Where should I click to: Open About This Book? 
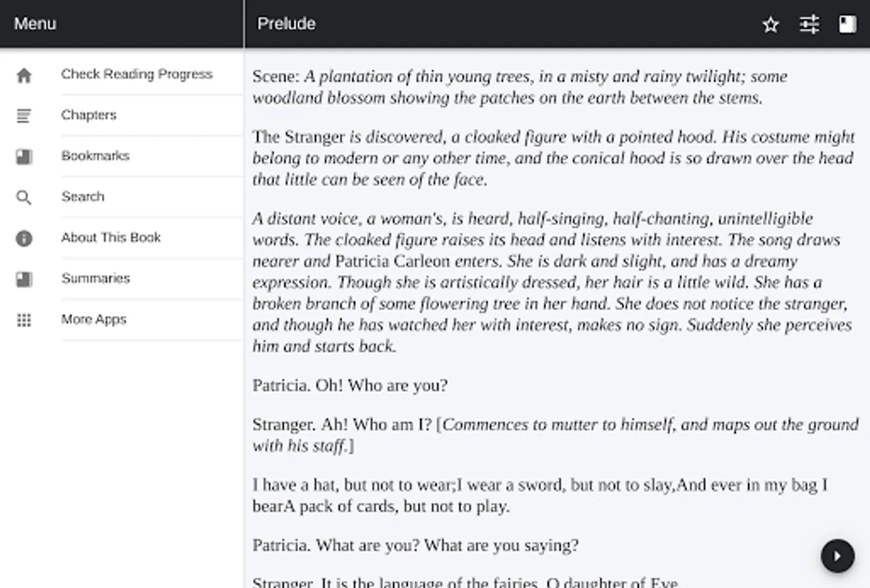tap(111, 237)
